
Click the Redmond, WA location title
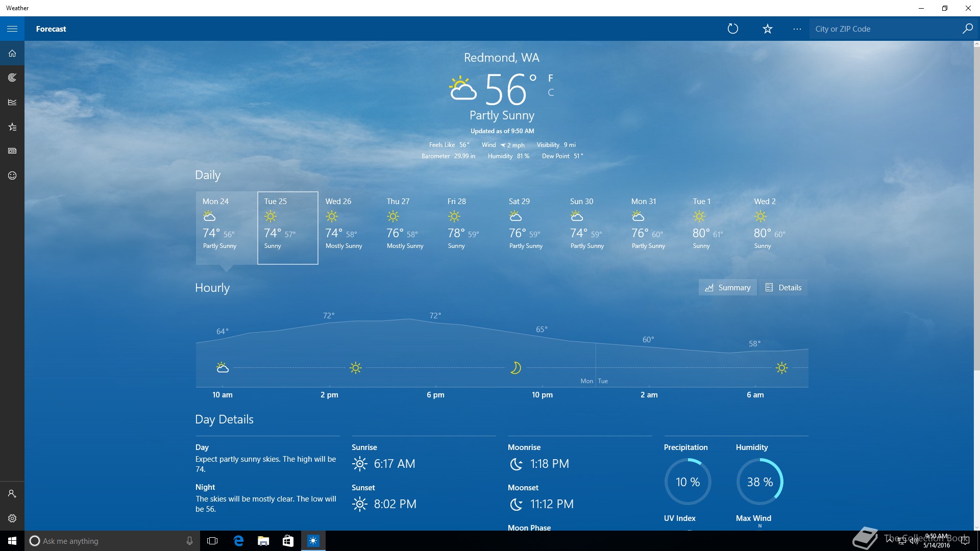tap(501, 58)
